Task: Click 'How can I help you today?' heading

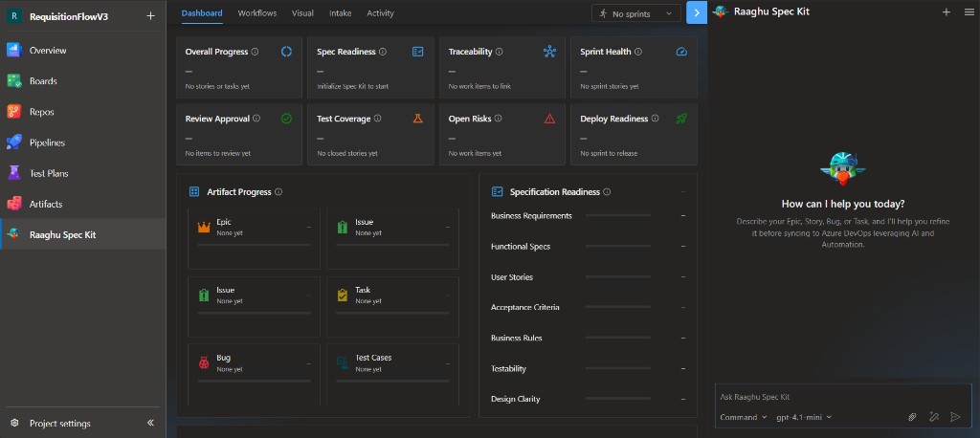Action: coord(842,204)
